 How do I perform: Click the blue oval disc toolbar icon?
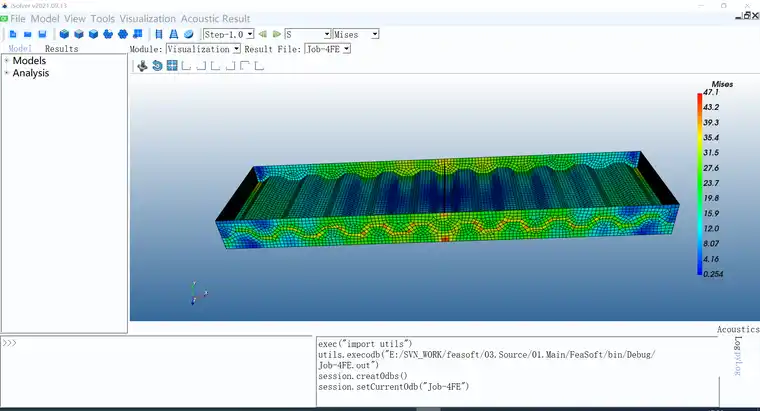click(189, 34)
